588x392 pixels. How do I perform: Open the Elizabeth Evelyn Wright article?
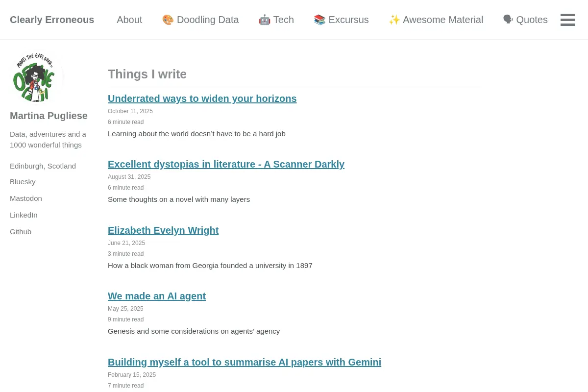(x=163, y=230)
